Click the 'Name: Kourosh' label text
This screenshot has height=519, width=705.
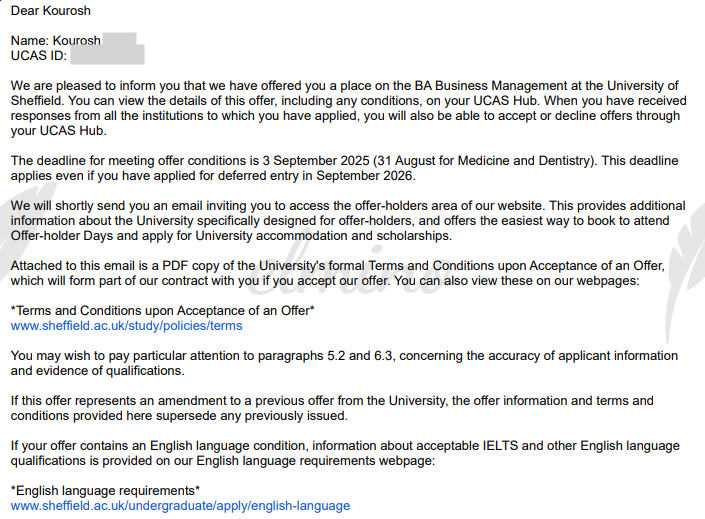[x=56, y=40]
